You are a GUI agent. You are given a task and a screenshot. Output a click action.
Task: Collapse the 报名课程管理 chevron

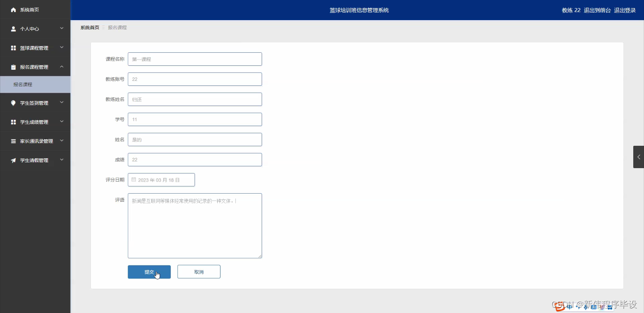click(x=62, y=67)
